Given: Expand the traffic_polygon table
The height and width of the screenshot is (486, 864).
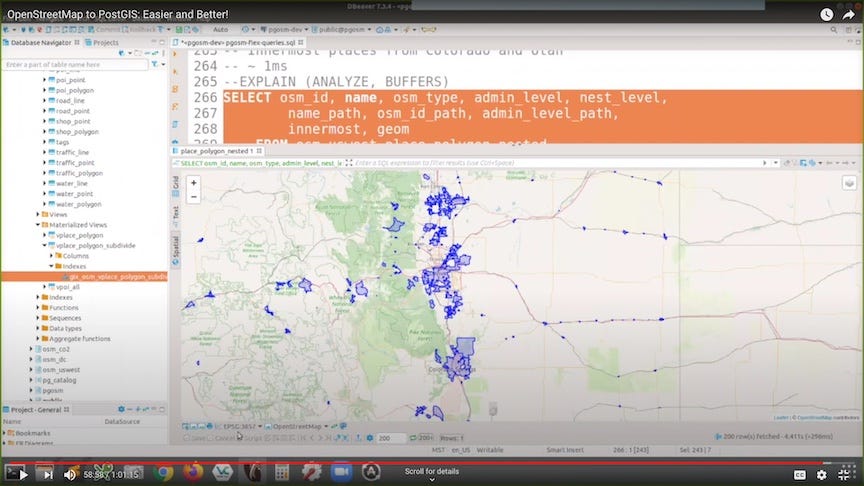Looking at the screenshot, I should click(45, 173).
